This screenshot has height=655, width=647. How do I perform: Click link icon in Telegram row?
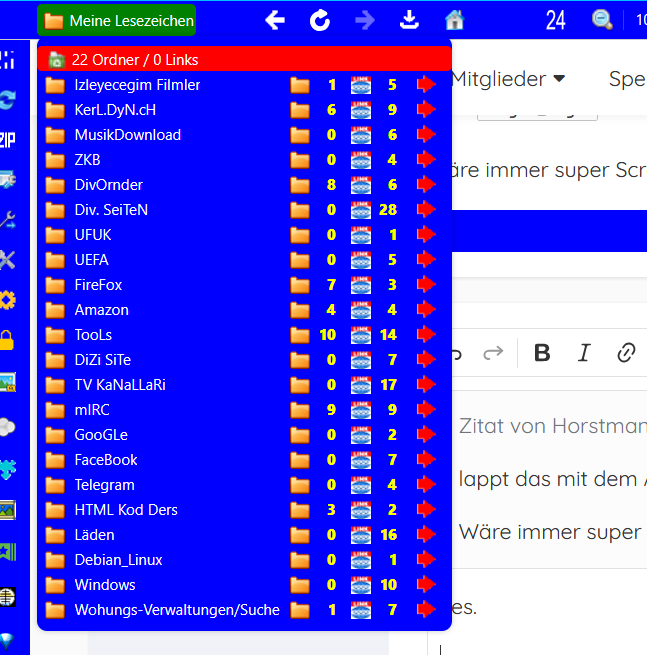point(360,485)
